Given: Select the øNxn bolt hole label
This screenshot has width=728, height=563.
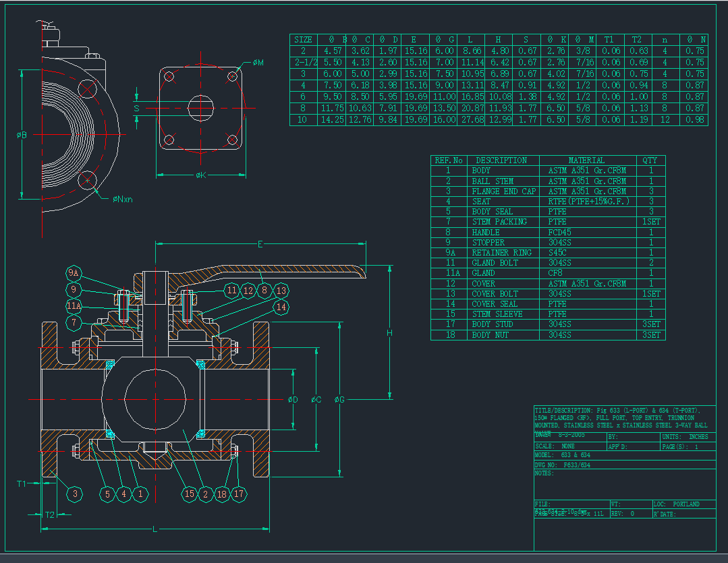Looking at the screenshot, I should (123, 199).
